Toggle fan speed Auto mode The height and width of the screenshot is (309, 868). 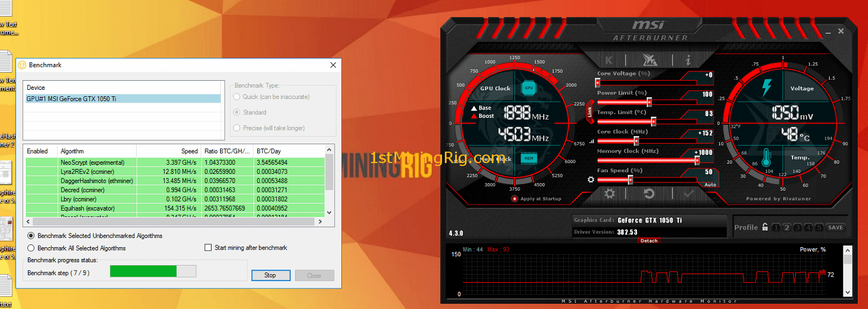coord(710,184)
